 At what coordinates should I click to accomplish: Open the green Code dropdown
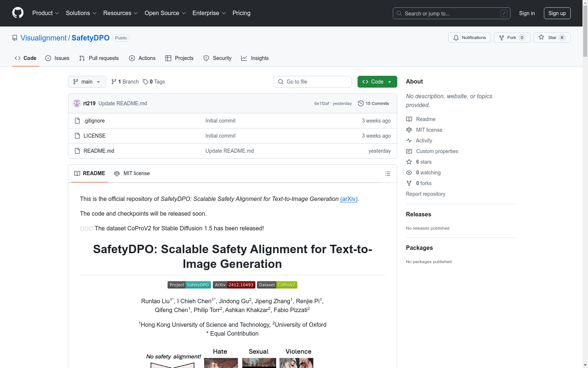click(x=377, y=82)
